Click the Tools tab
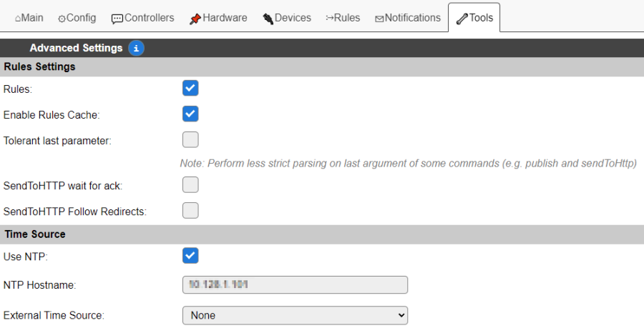 coord(474,18)
